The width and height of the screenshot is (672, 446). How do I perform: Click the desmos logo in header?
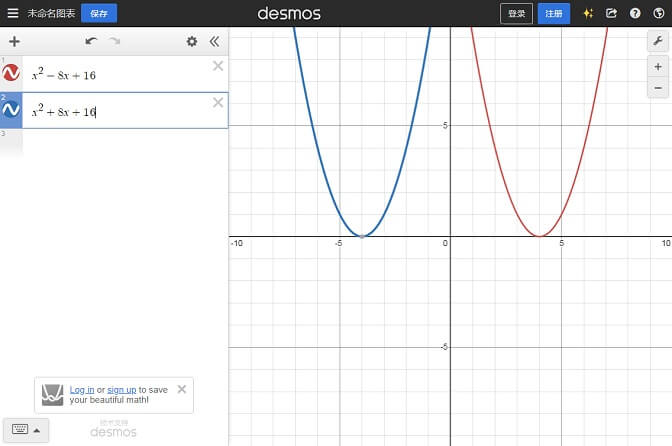point(289,13)
